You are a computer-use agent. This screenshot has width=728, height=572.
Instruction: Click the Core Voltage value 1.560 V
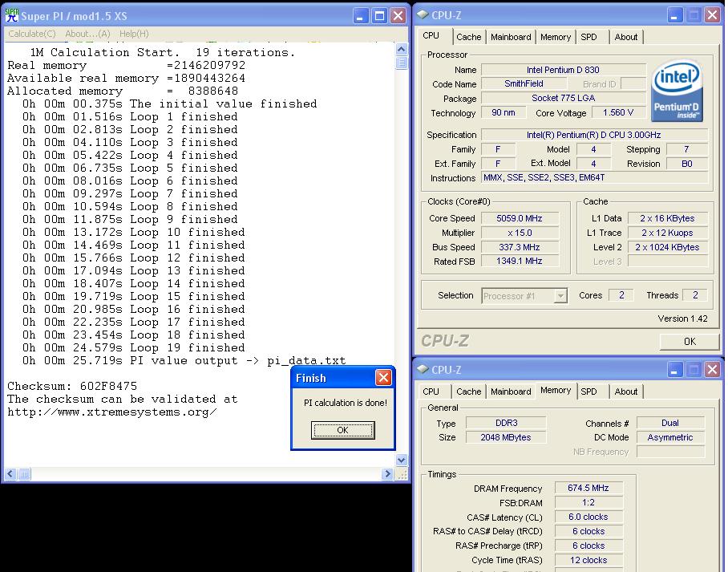tap(618, 112)
